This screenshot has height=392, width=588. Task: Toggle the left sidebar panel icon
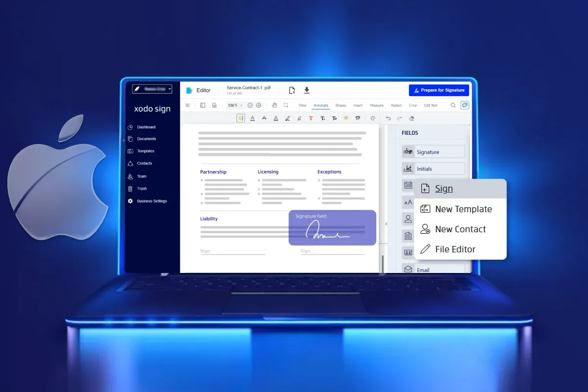pyautogui.click(x=203, y=105)
